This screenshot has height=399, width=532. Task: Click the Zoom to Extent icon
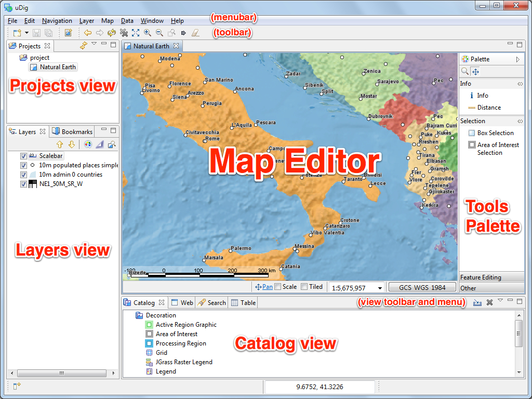[x=136, y=33]
